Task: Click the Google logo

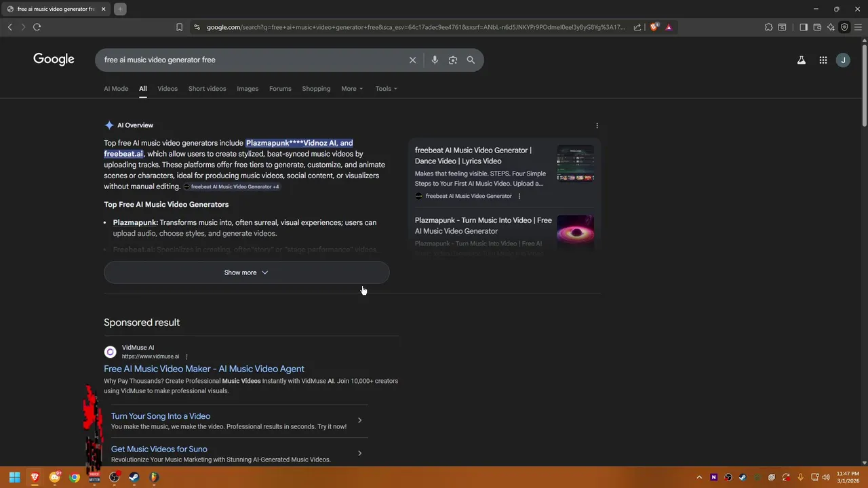Action: point(54,60)
